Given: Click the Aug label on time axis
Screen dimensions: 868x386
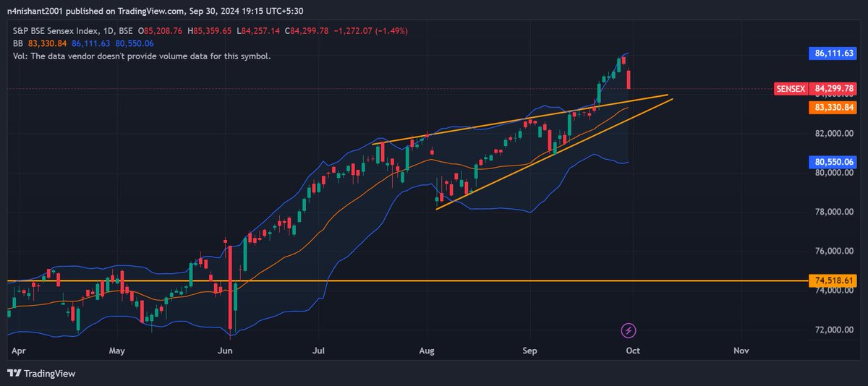Looking at the screenshot, I should tap(426, 350).
